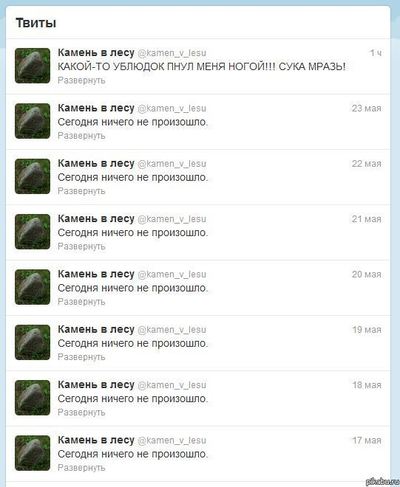Click stone avatar of the 19 мая tweet
400x487 pixels.
coord(32,342)
